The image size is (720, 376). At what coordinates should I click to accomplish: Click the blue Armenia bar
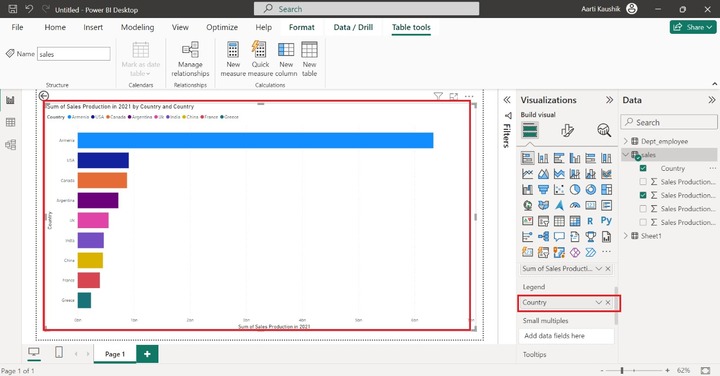point(255,140)
